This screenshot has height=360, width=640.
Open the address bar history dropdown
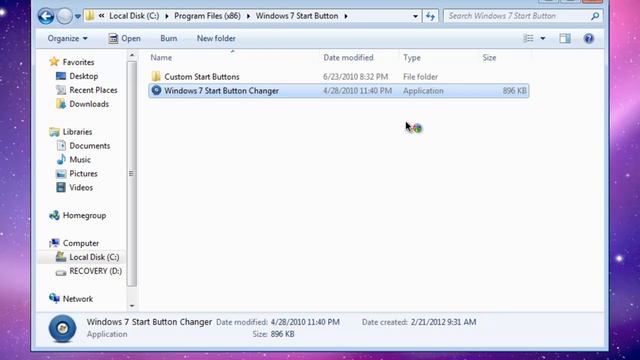click(x=415, y=16)
